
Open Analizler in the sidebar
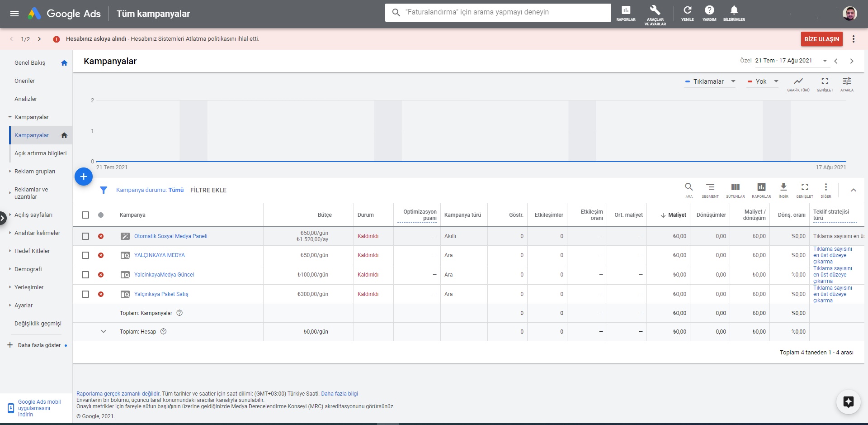26,99
